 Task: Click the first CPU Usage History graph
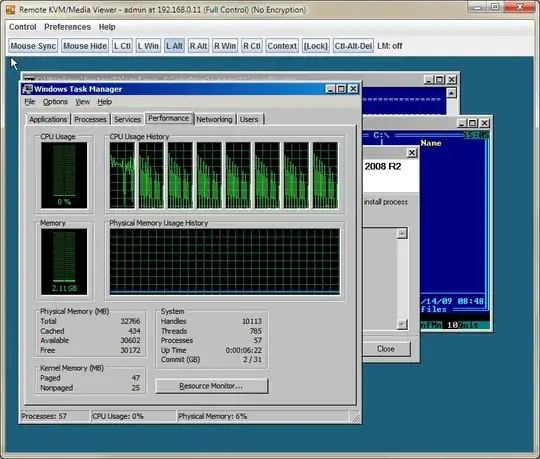[x=122, y=175]
